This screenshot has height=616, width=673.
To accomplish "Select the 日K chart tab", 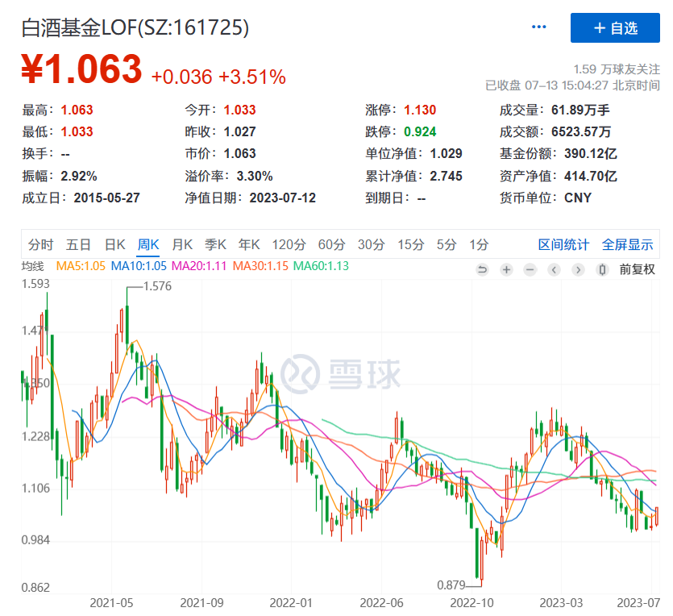I will 115,244.
